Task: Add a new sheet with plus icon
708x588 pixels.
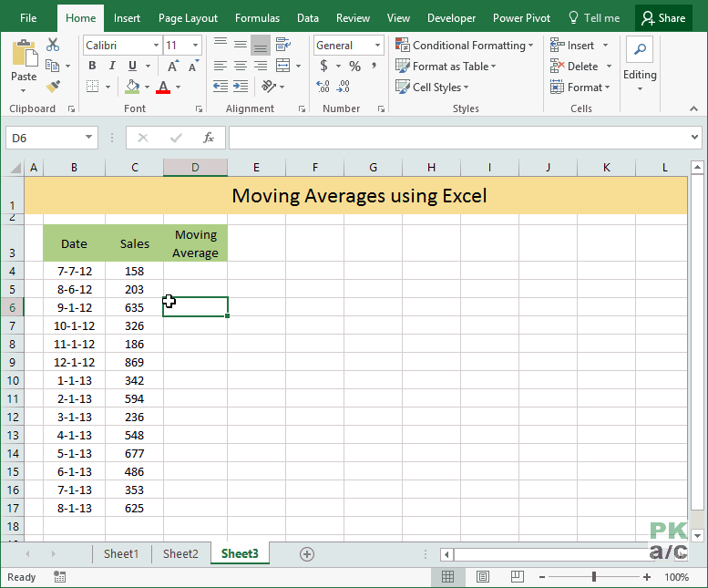Action: click(x=307, y=554)
